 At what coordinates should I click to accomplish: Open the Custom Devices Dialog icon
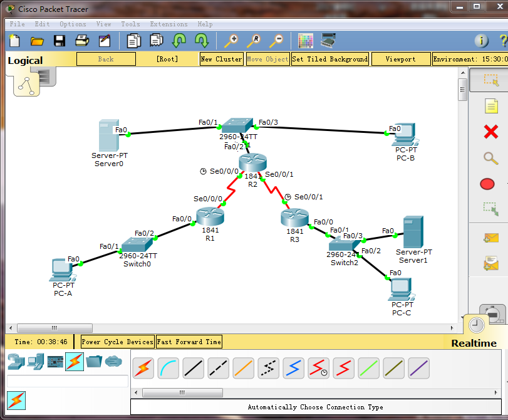[x=328, y=41]
